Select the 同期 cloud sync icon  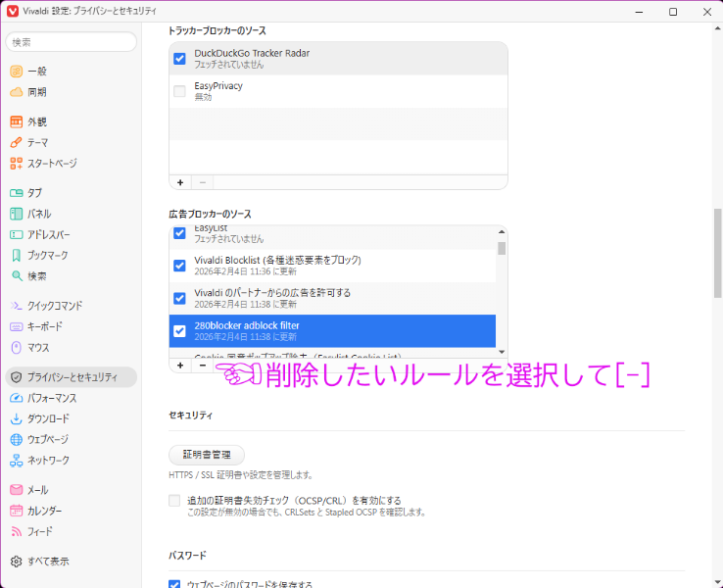(16, 92)
